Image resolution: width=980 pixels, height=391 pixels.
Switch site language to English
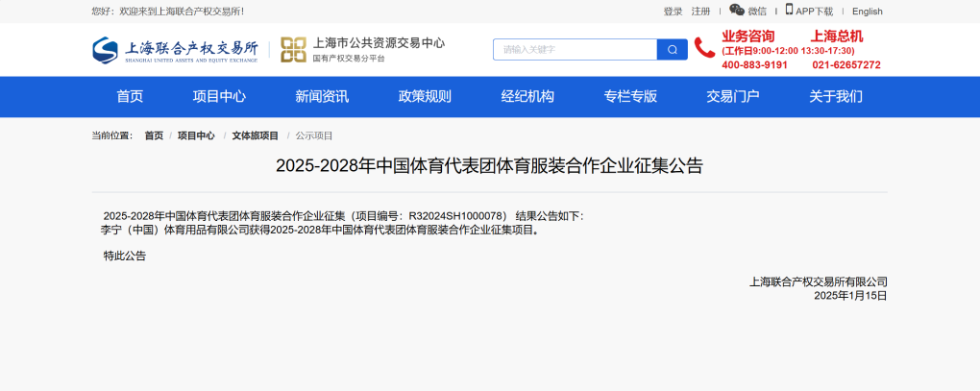coord(867,12)
